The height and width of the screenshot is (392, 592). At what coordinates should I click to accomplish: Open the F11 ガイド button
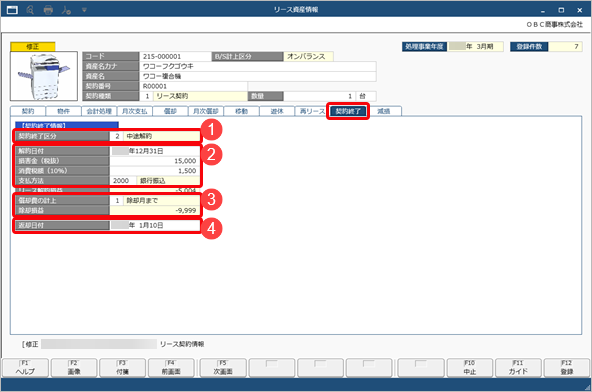click(x=518, y=368)
